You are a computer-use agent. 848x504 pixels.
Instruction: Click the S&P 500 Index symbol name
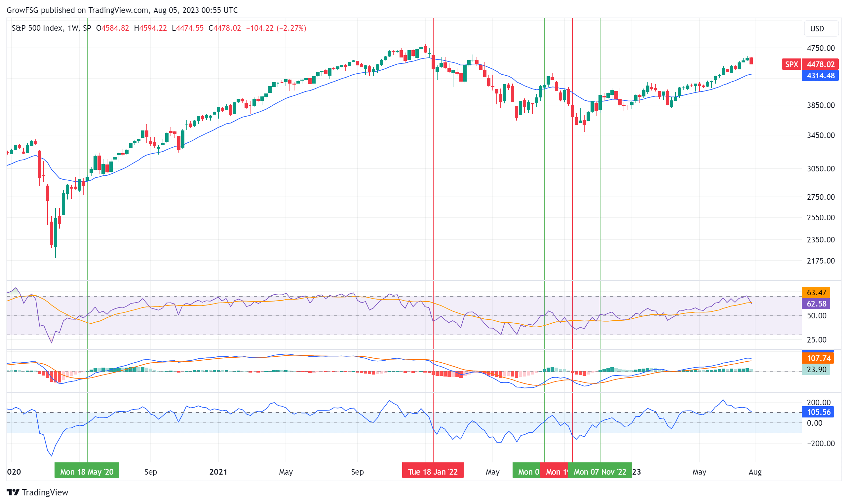click(x=37, y=28)
